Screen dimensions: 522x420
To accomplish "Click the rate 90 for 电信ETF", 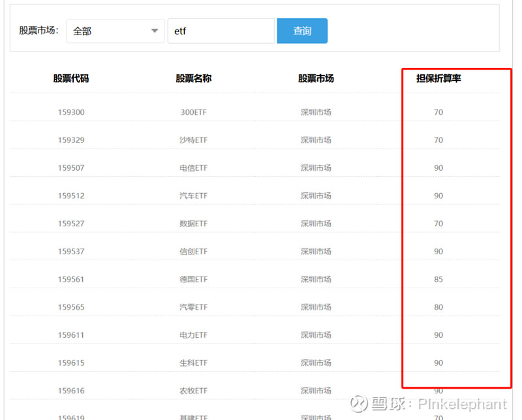I will tap(438, 168).
